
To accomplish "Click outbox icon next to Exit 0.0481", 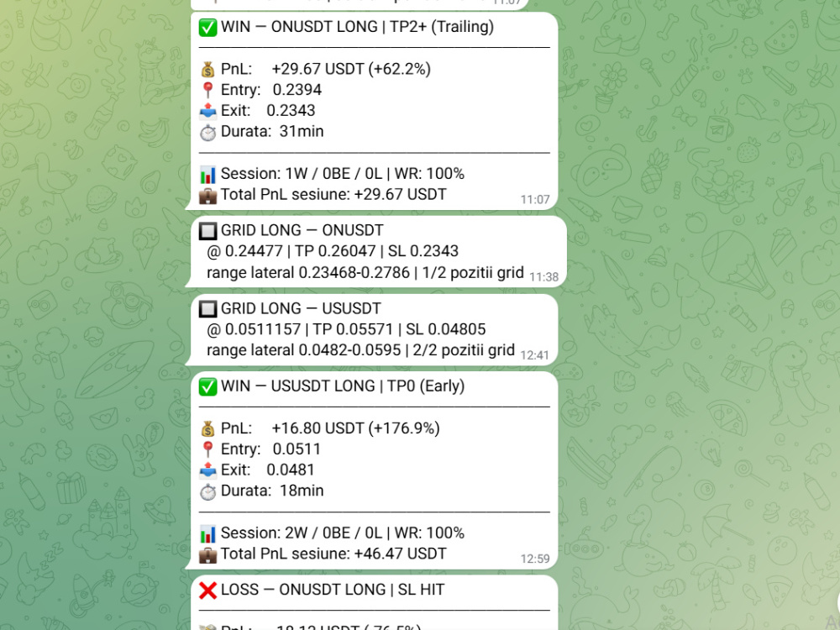I will [x=207, y=470].
